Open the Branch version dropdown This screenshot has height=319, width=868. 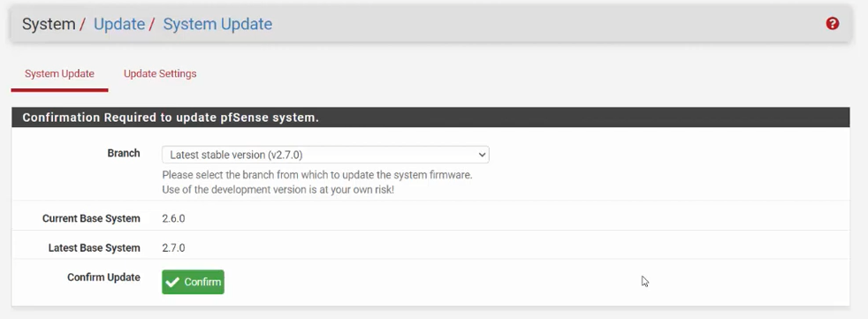325,155
